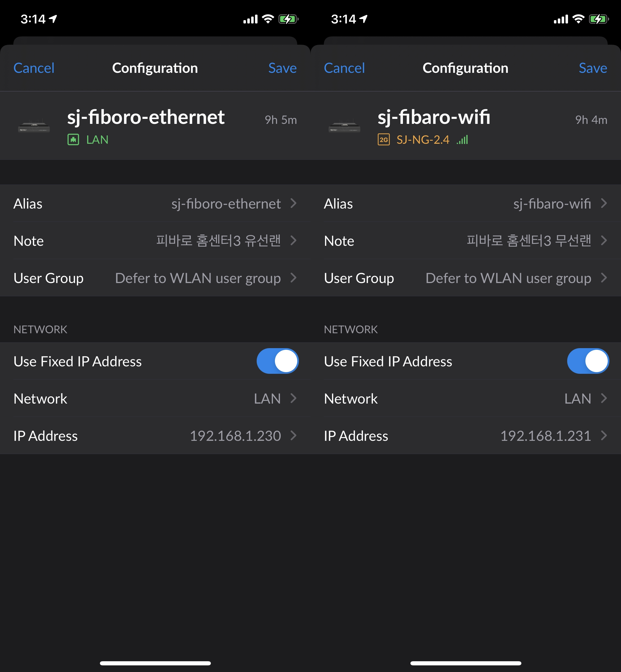Tap the sj-fiboro-ethernet device image

pos(34,127)
